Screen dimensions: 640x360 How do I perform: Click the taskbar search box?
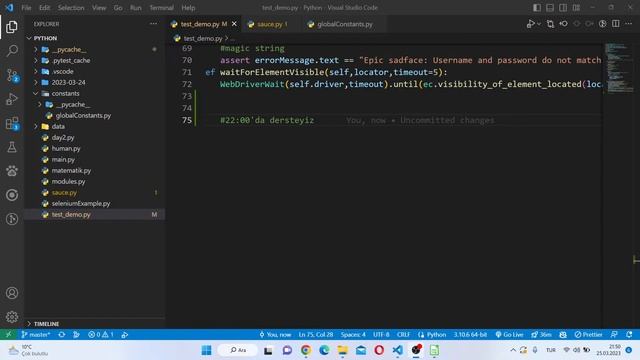[238, 350]
